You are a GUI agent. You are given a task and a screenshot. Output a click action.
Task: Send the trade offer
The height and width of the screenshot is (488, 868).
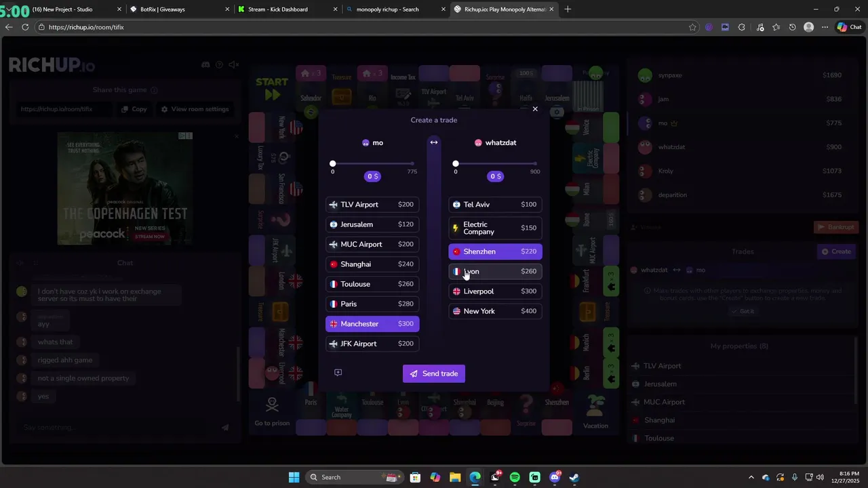click(x=434, y=373)
